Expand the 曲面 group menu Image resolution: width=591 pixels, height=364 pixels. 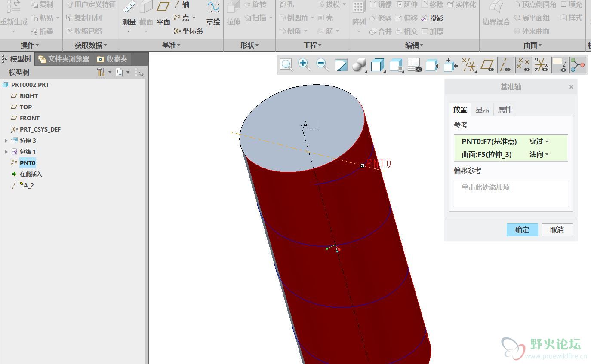click(533, 45)
